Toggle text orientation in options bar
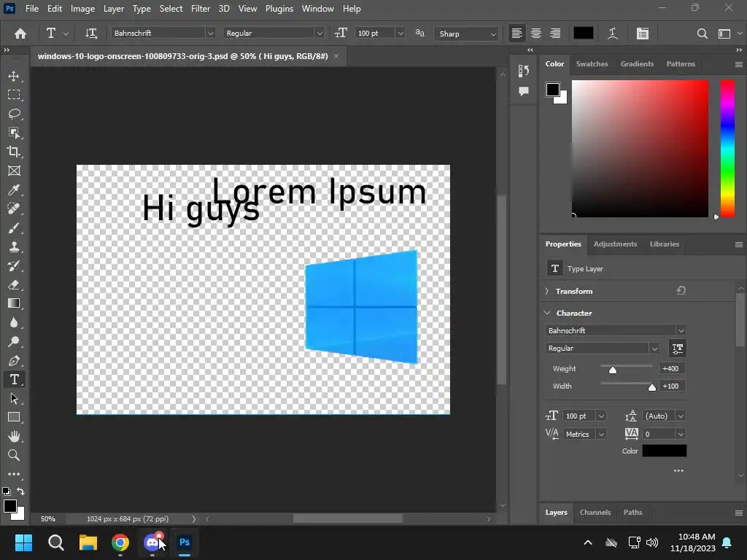This screenshot has height=560, width=747. point(91,34)
